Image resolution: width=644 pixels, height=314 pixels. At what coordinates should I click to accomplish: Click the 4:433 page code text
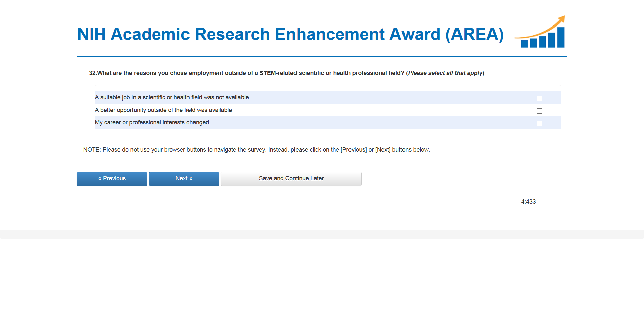528,202
